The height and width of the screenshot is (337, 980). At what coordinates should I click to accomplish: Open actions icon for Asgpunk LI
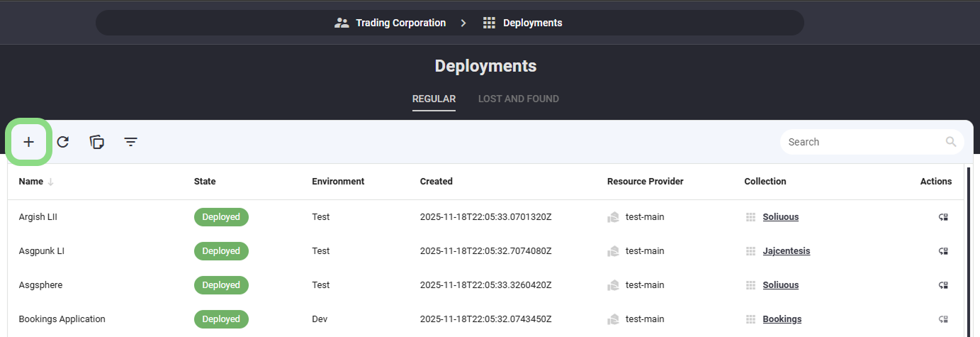coord(943,251)
